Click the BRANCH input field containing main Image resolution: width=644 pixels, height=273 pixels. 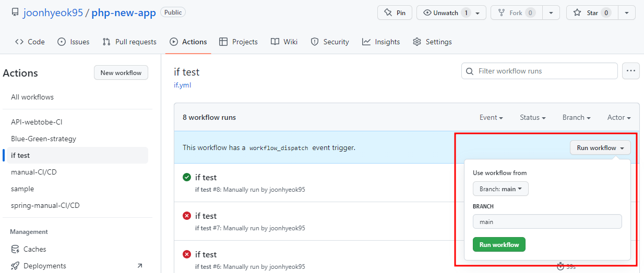tap(547, 221)
